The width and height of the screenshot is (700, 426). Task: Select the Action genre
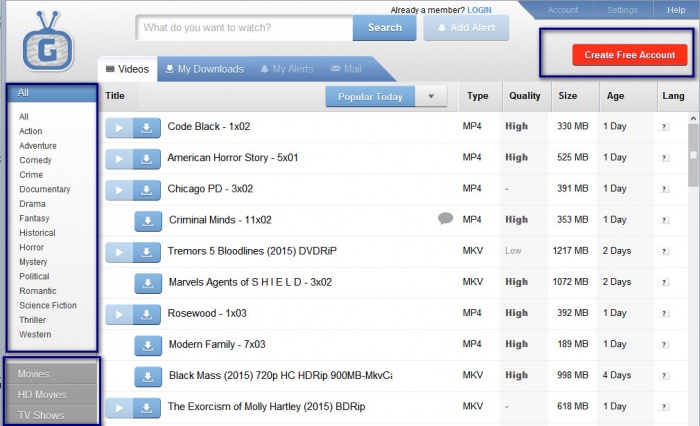click(x=31, y=131)
